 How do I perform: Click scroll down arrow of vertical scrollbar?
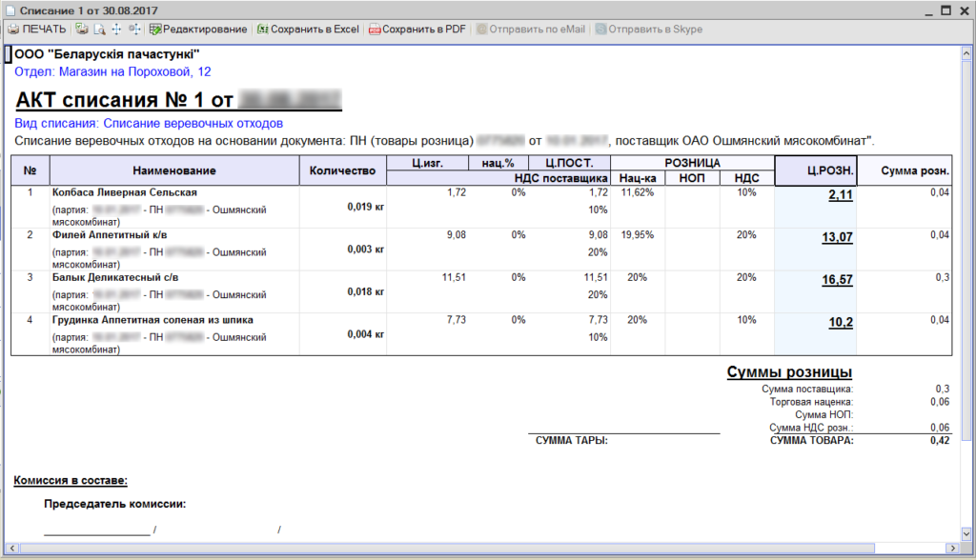(966, 534)
